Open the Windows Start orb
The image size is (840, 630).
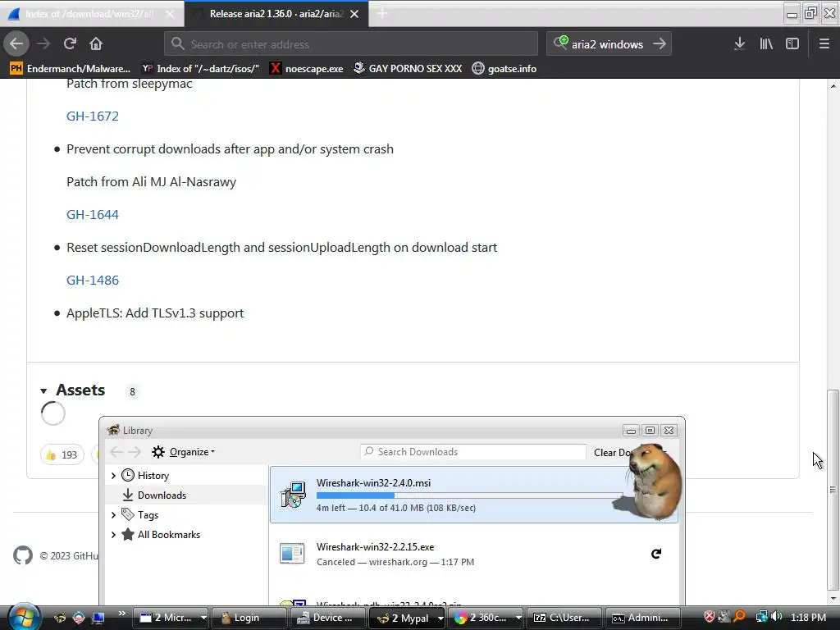(x=24, y=617)
